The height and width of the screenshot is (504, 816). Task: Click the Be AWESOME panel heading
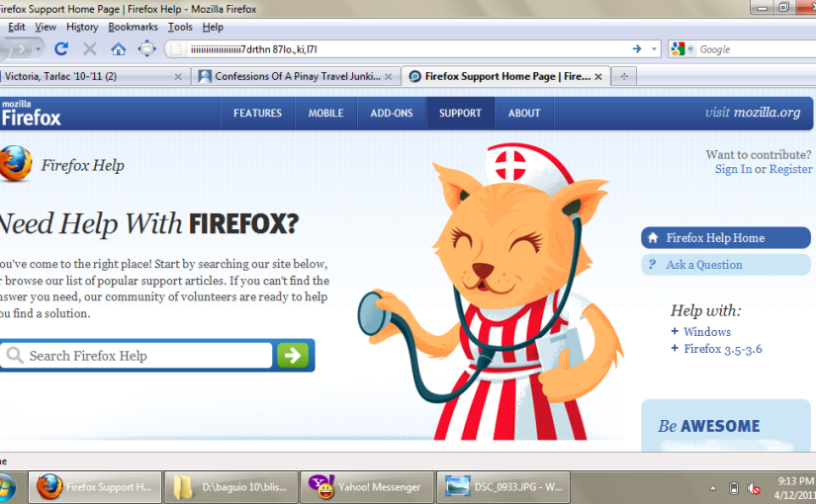(x=709, y=426)
